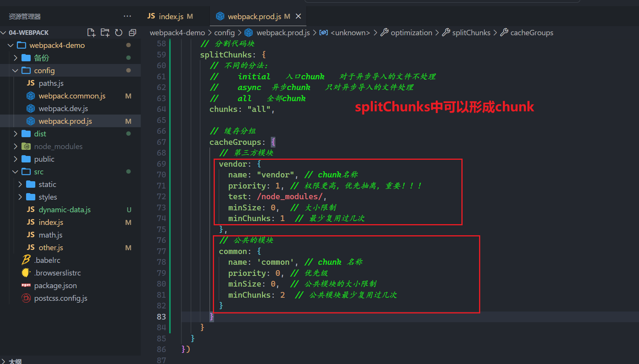Image resolution: width=639 pixels, height=364 pixels.
Task: Expand the 大纲 outline section
Action: pos(4,361)
